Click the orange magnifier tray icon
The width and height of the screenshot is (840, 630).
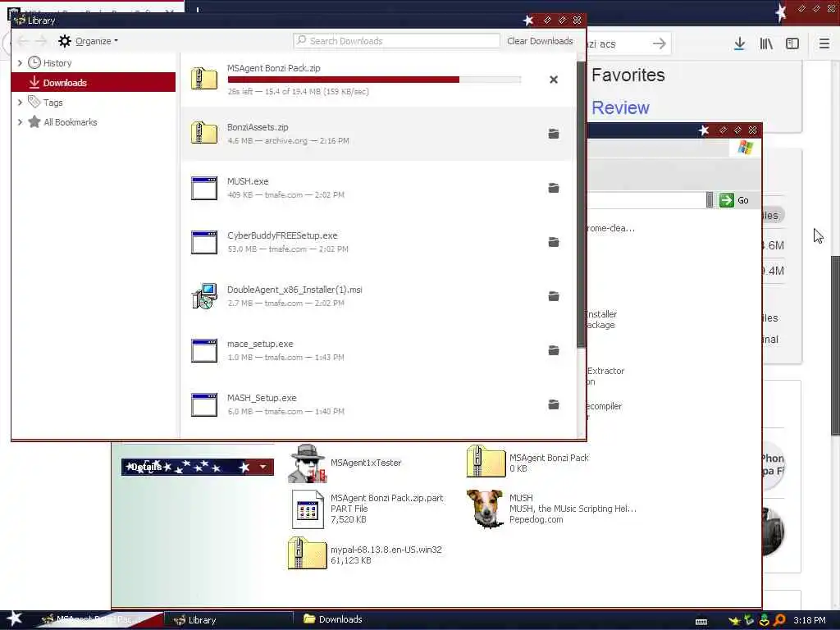coord(779,620)
